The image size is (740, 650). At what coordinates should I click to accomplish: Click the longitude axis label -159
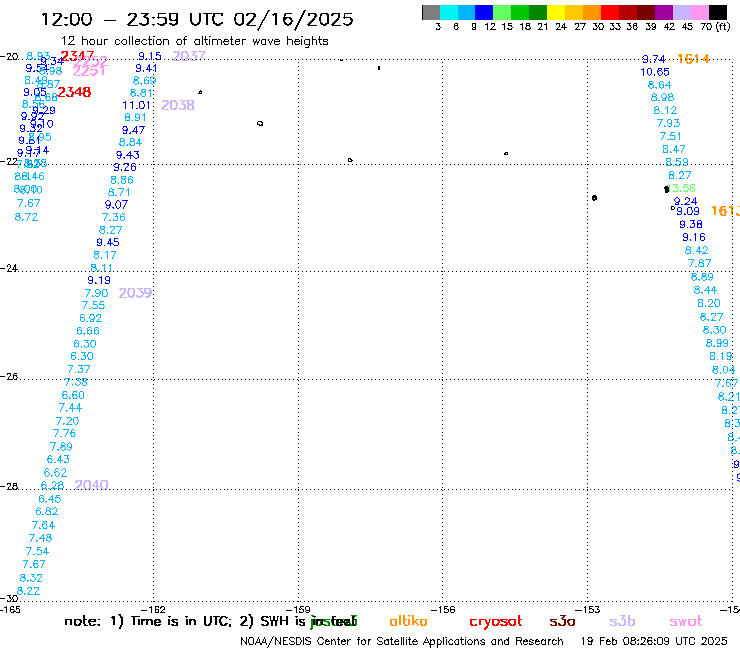point(298,609)
